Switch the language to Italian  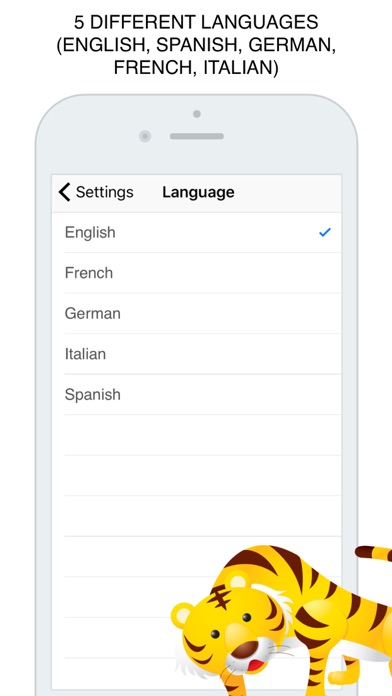coord(197,354)
